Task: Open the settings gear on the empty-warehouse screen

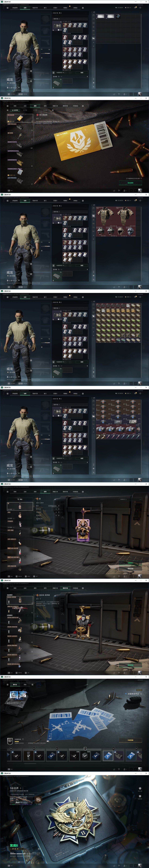Action: [140, 7]
